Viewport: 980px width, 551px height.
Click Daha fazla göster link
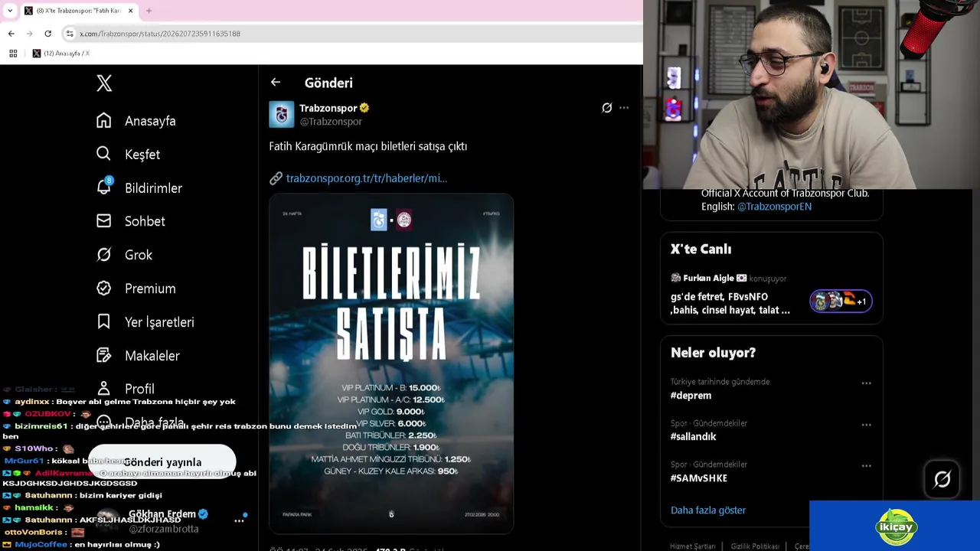point(708,510)
